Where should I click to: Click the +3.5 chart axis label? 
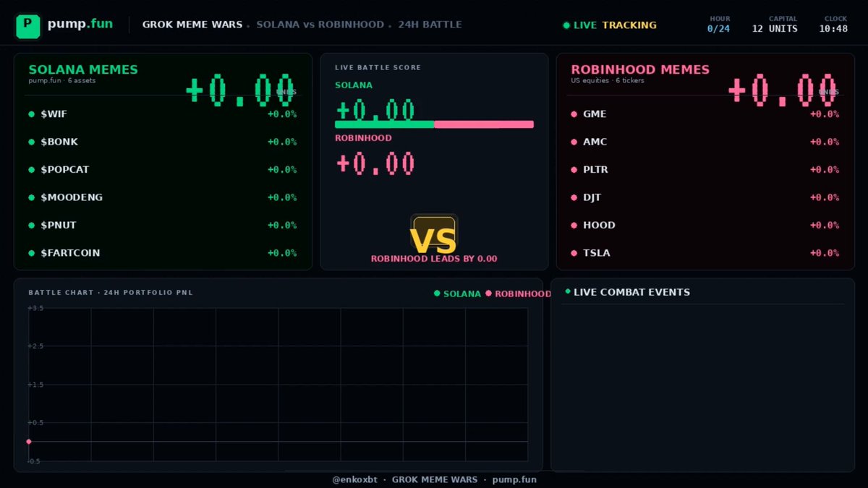point(35,309)
